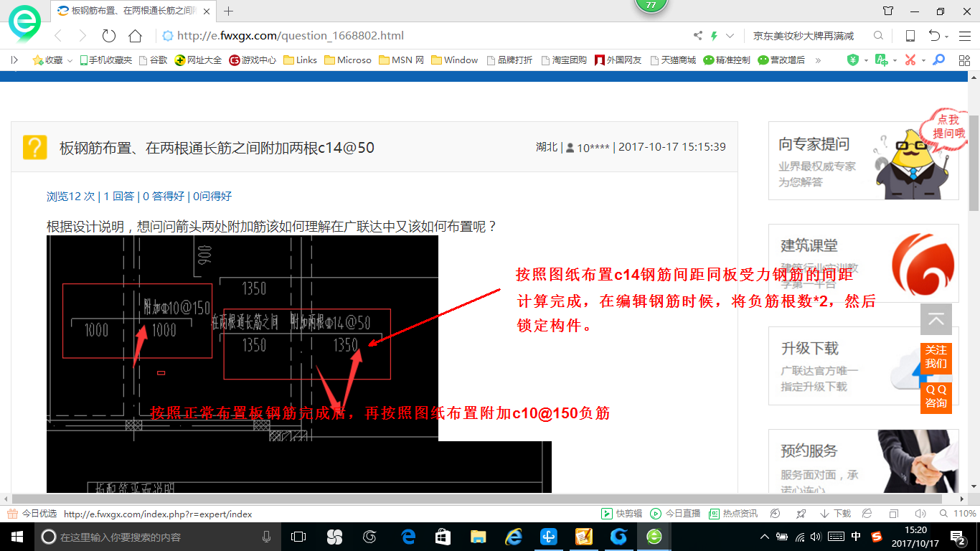The width and height of the screenshot is (980, 551).
Task: Click the green lightning speed mode icon
Action: (714, 36)
